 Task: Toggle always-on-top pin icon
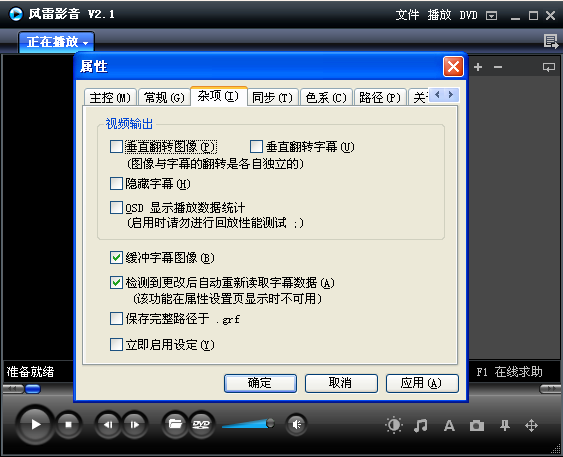(x=505, y=426)
